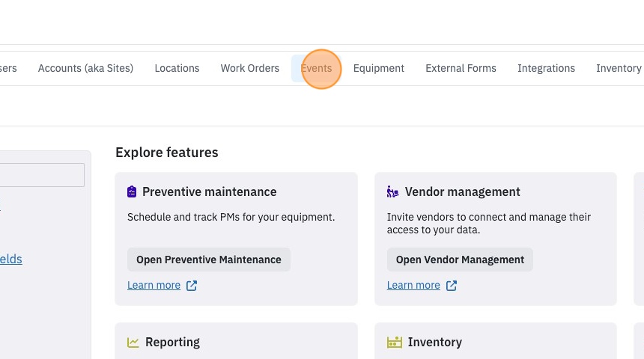Click external link icon under Vendor management
Screen dimensions: 644x359
tap(452, 286)
